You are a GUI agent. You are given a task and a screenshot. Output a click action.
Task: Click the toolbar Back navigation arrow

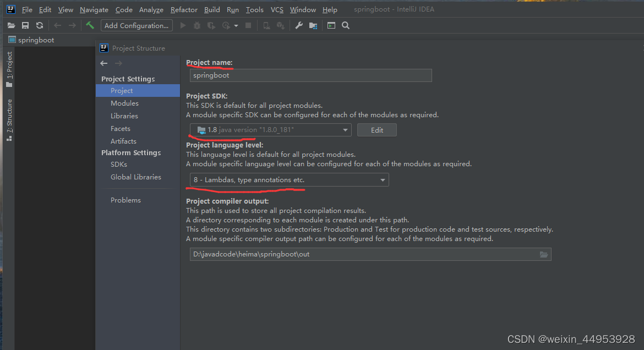(57, 25)
